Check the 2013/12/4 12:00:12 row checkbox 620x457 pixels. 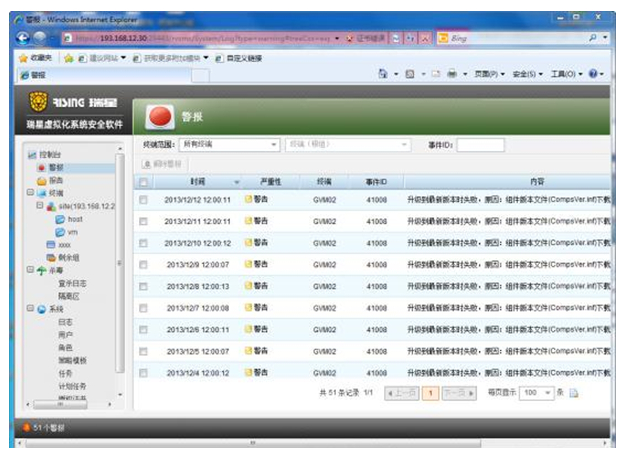click(144, 372)
